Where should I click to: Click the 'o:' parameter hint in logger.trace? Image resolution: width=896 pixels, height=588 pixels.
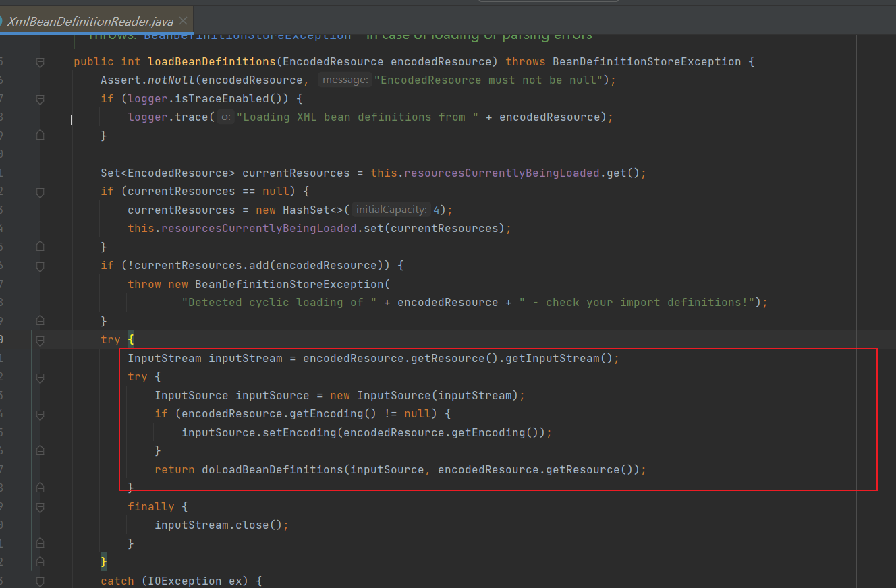[x=225, y=117]
